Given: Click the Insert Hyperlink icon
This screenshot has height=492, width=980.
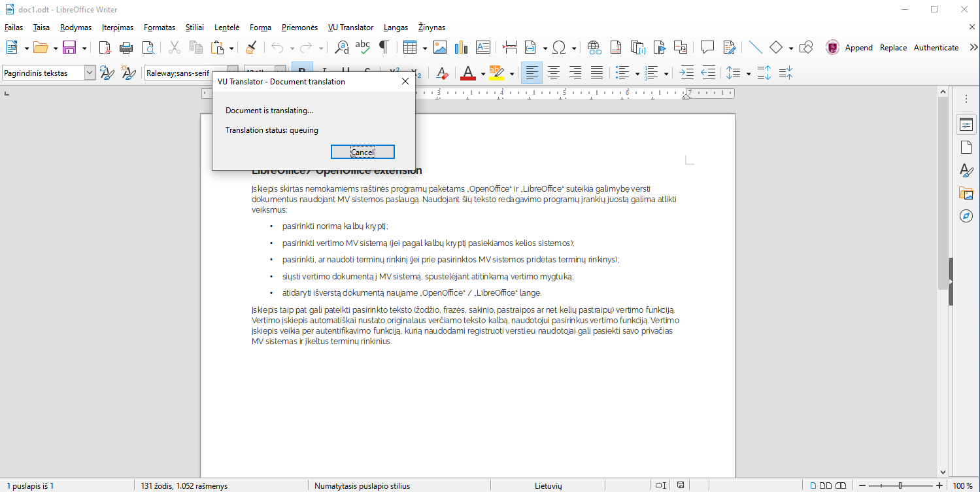Looking at the screenshot, I should click(x=594, y=47).
